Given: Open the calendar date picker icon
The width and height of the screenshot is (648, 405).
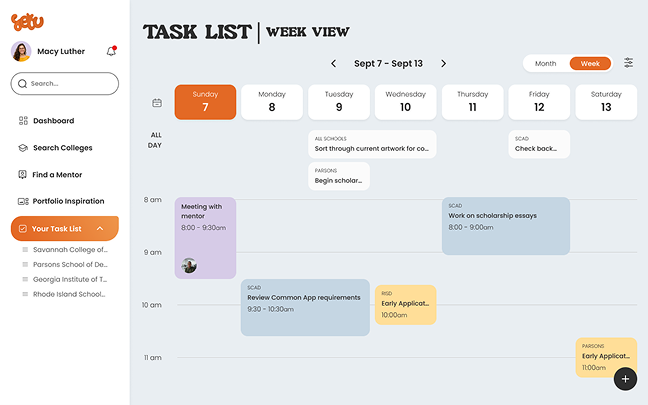Looking at the screenshot, I should 157,102.
